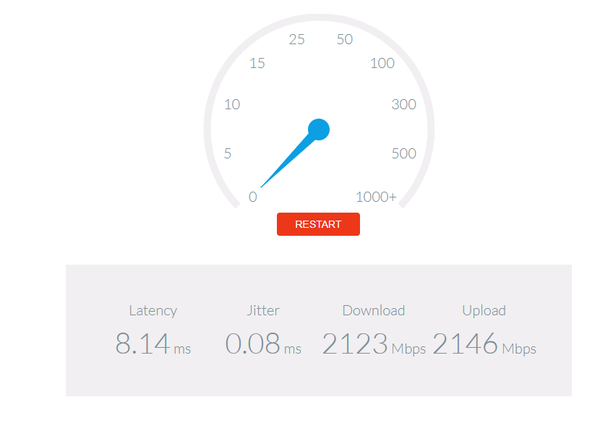Click the blue needle hub circle
The image size is (600, 426).
tap(319, 129)
